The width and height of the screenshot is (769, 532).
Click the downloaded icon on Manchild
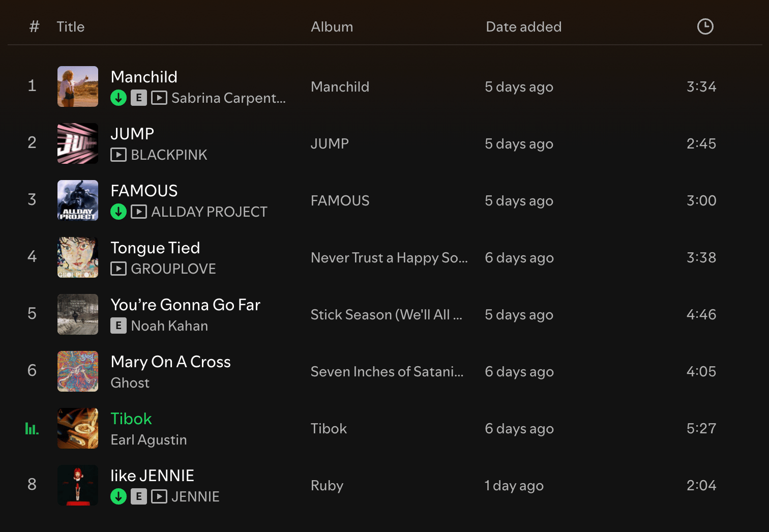coord(119,98)
